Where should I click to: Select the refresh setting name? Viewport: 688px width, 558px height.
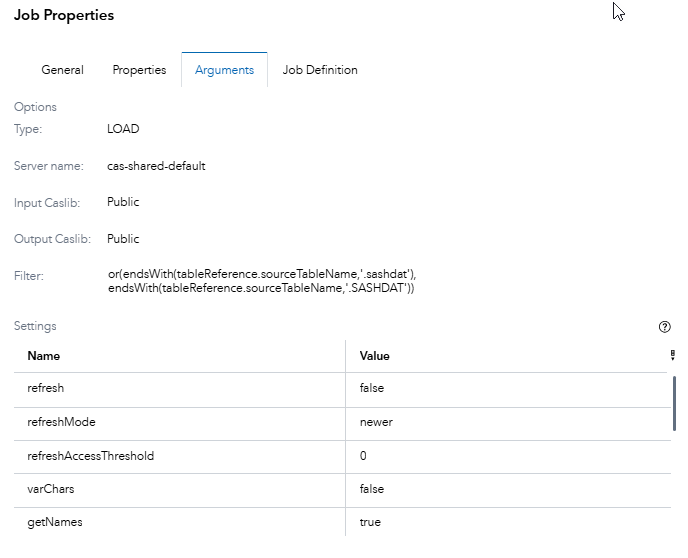(x=46, y=388)
